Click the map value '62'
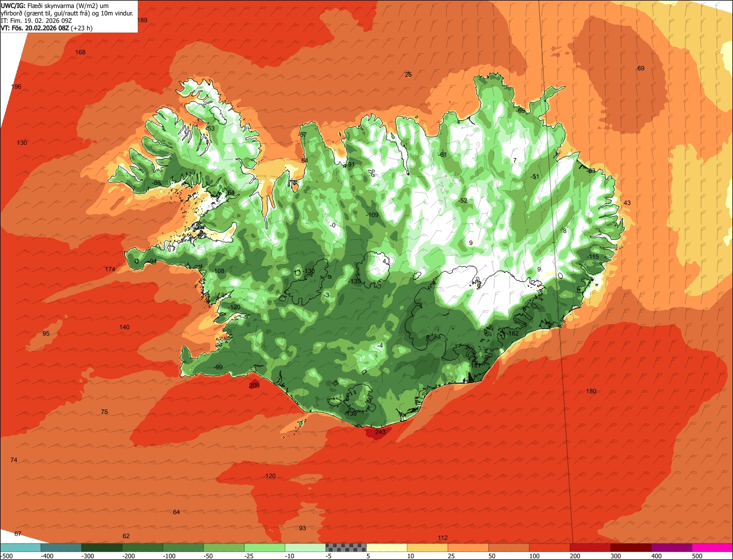 point(126,536)
